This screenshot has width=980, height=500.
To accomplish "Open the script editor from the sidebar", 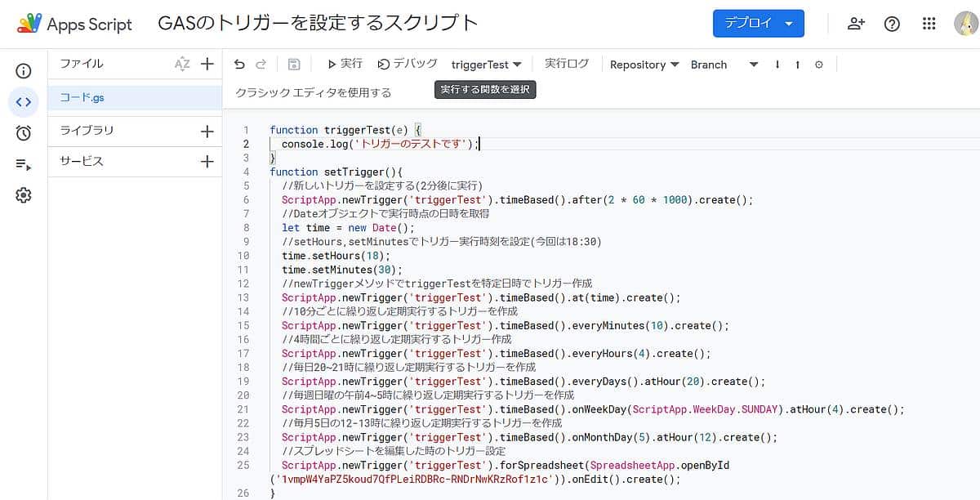I will (23, 102).
